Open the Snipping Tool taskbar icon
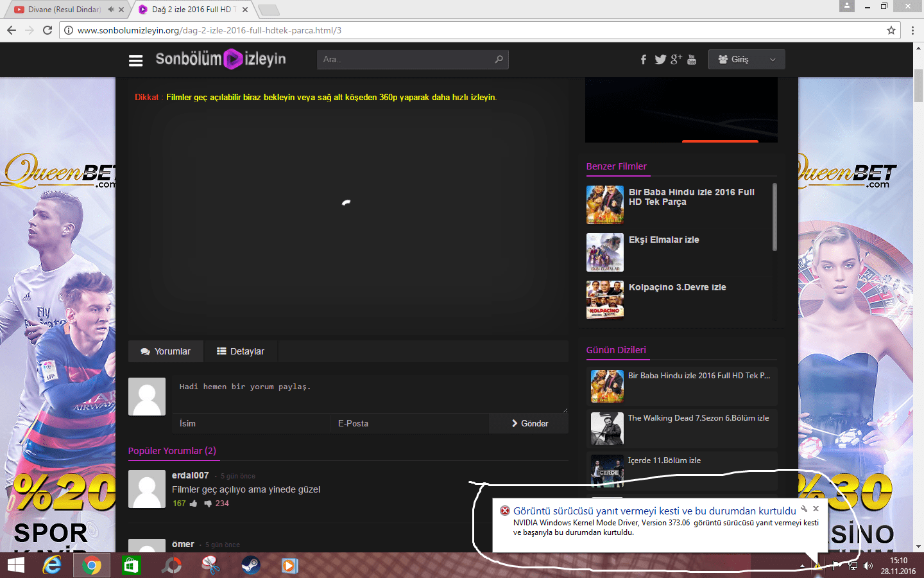Image resolution: width=924 pixels, height=578 pixels. (210, 566)
